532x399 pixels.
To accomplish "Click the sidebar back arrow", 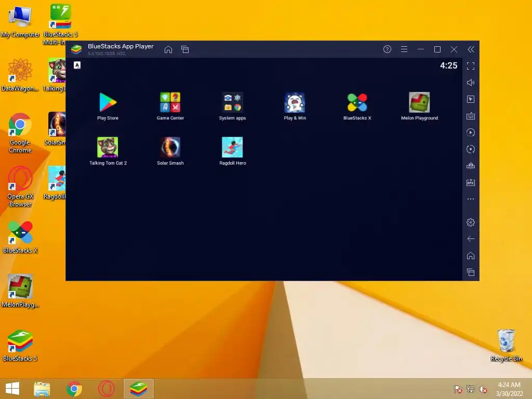I will point(471,239).
